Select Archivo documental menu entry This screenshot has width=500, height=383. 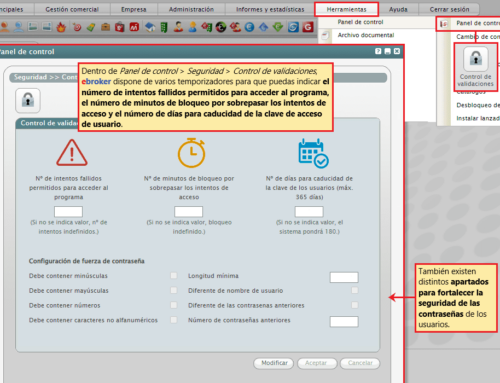[366, 35]
